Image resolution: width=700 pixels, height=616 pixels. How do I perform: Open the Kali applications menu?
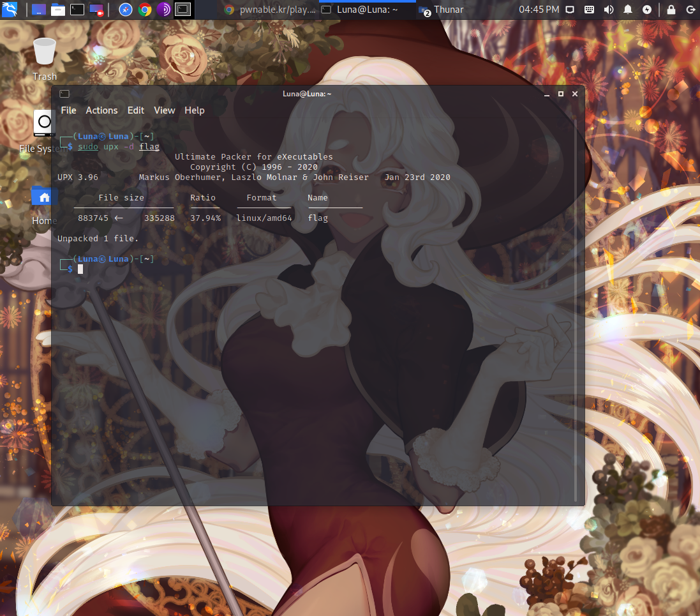(x=10, y=10)
